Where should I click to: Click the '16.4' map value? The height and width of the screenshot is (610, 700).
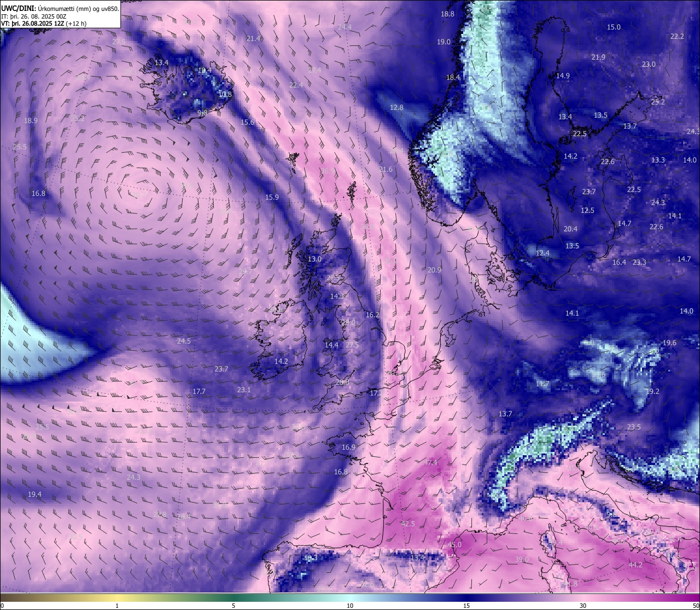pyautogui.click(x=619, y=263)
